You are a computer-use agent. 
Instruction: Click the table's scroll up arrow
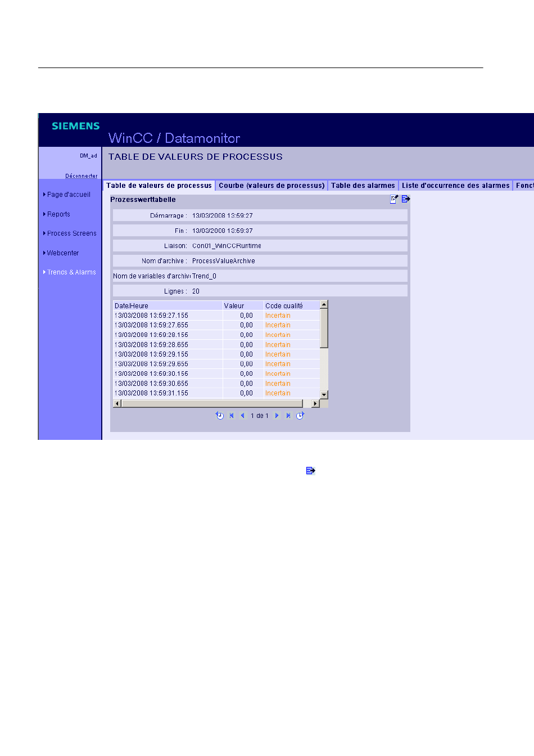click(x=324, y=305)
